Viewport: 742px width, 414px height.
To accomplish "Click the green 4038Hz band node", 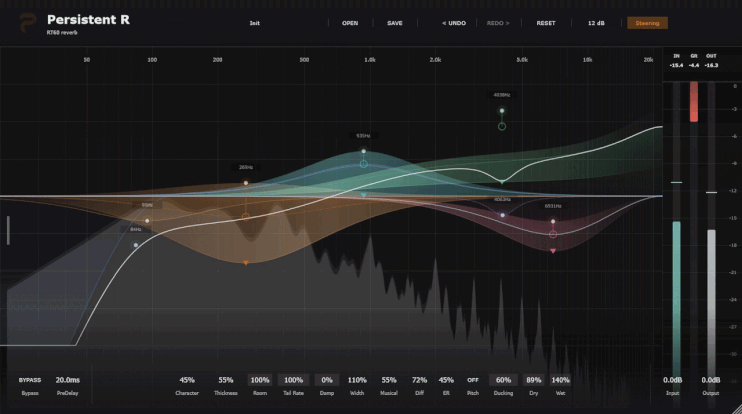I will click(502, 111).
